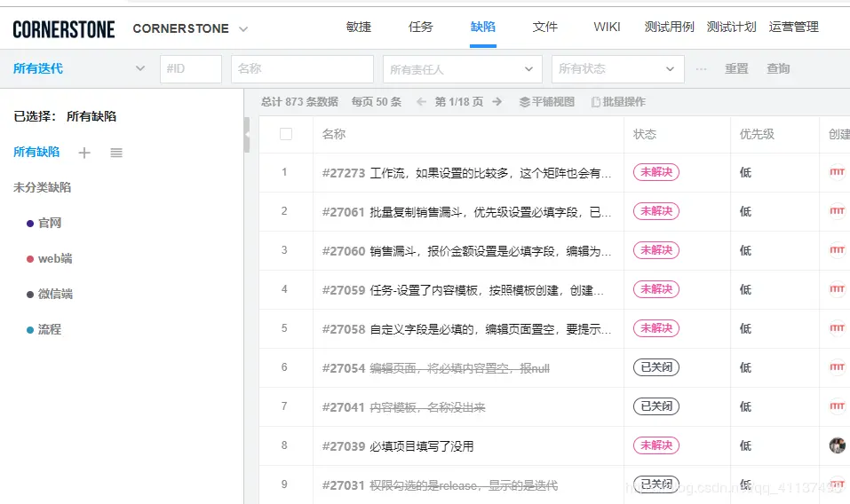This screenshot has width=850, height=504.
Task: Click creator avatar photo in #27039 row
Action: click(838, 445)
